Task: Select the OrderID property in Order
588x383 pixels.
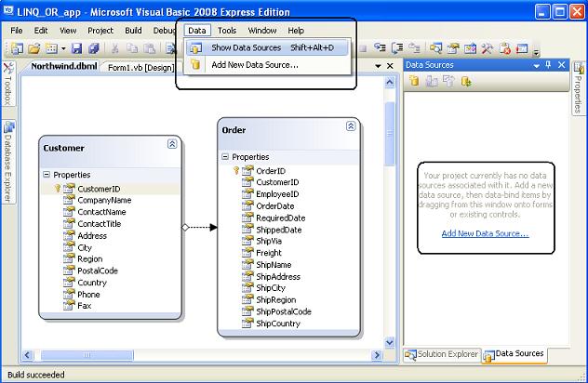Action: 271,171
